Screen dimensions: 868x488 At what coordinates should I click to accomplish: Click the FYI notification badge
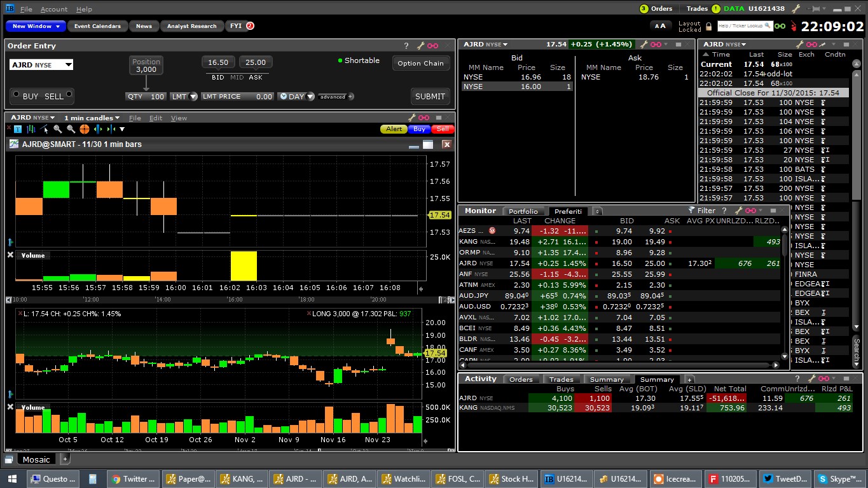(250, 26)
